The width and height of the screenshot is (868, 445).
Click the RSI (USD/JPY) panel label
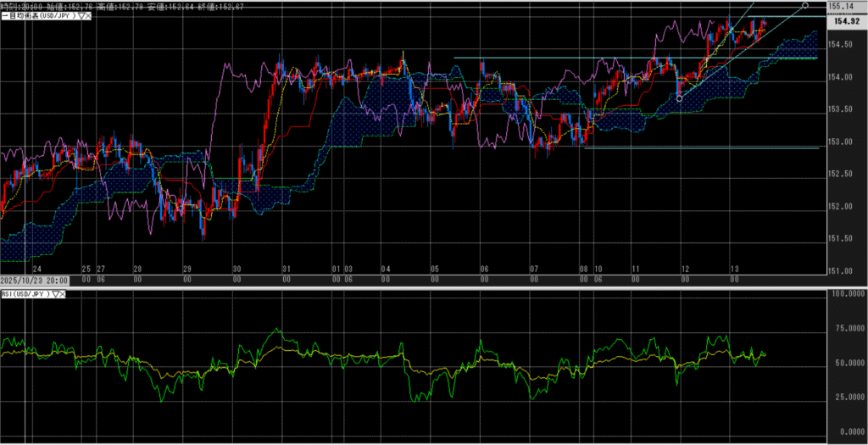click(27, 294)
